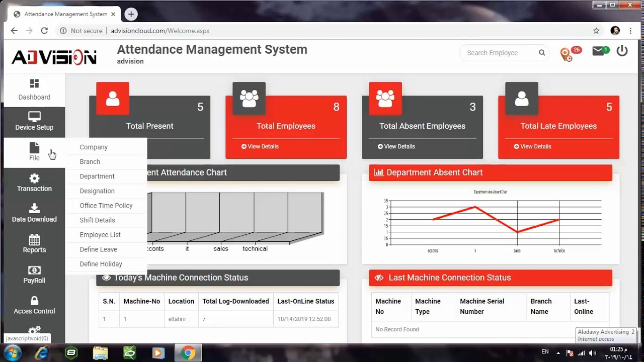This screenshot has width=644, height=362.
Task: Open the Transaction gear menu
Action: [34, 183]
